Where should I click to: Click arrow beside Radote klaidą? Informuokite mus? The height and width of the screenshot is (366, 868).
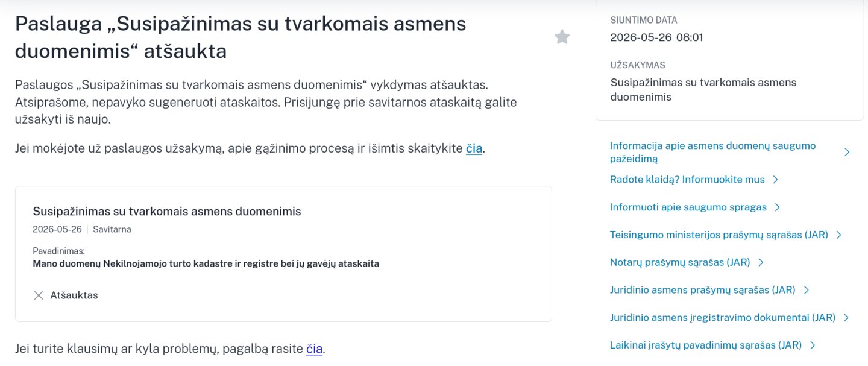click(x=776, y=180)
